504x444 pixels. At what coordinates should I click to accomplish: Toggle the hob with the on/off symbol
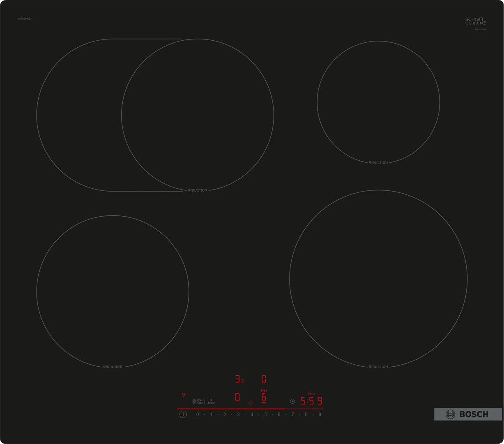183,414
